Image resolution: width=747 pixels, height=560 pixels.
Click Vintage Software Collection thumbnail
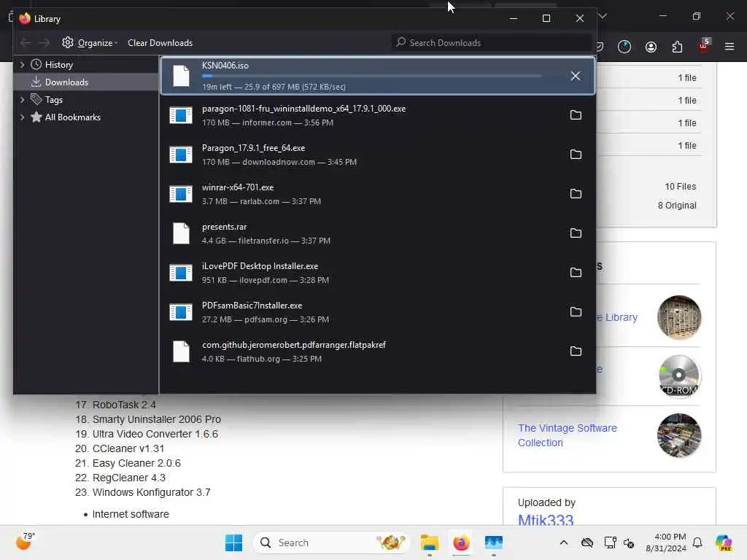tap(679, 435)
